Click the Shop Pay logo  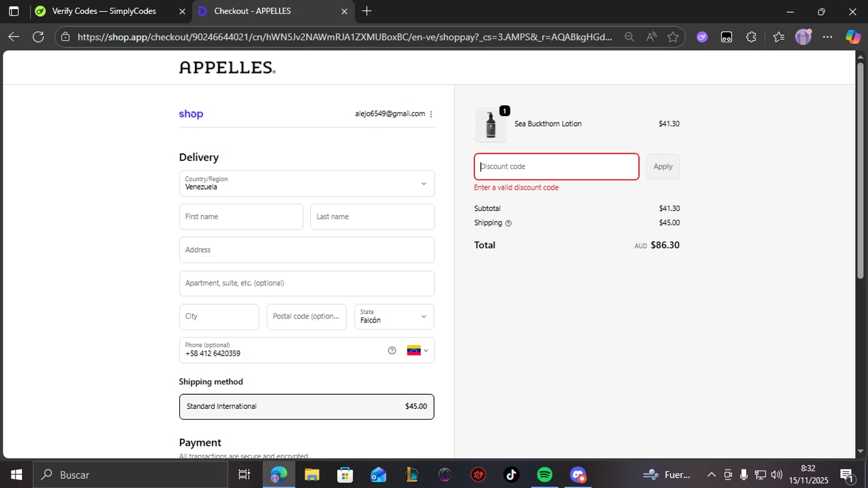191,114
